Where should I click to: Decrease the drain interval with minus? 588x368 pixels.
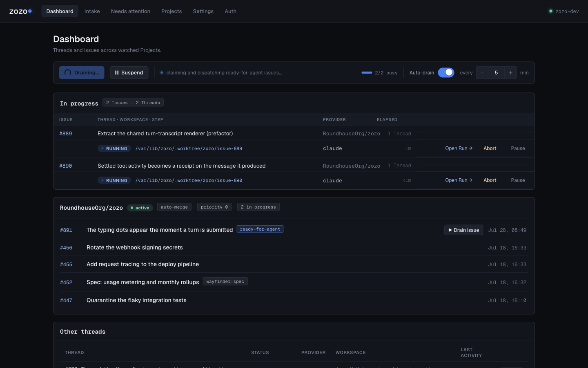pos(482,72)
